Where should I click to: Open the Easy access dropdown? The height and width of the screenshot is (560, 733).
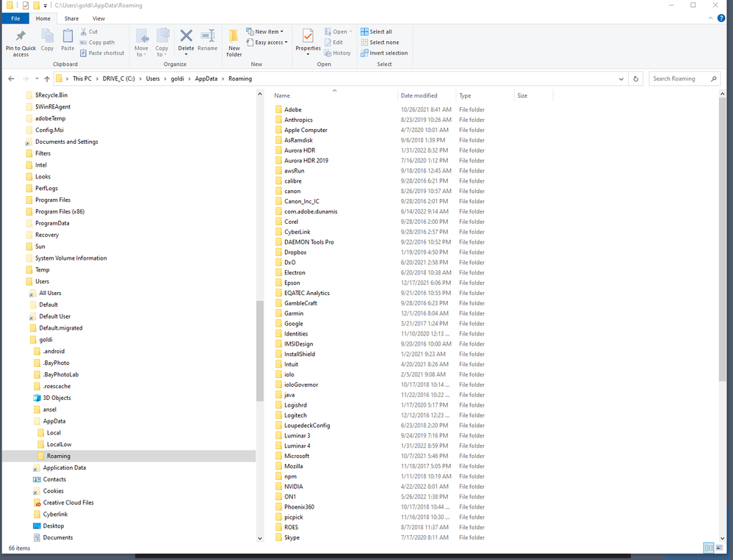pos(267,42)
